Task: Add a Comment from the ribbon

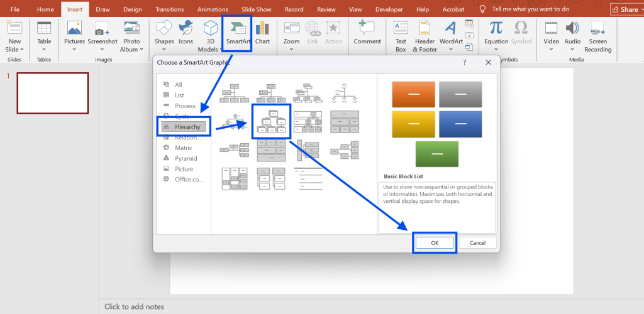Action: pos(367,35)
